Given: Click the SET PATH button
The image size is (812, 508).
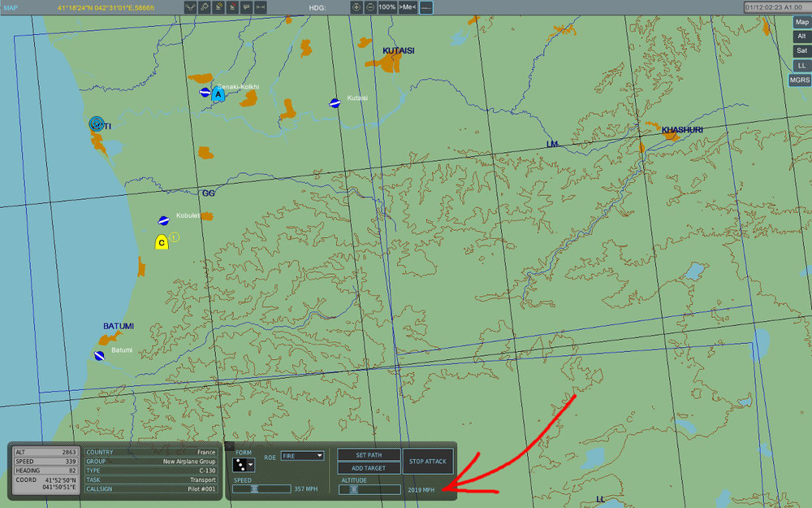Looking at the screenshot, I should coord(369,454).
